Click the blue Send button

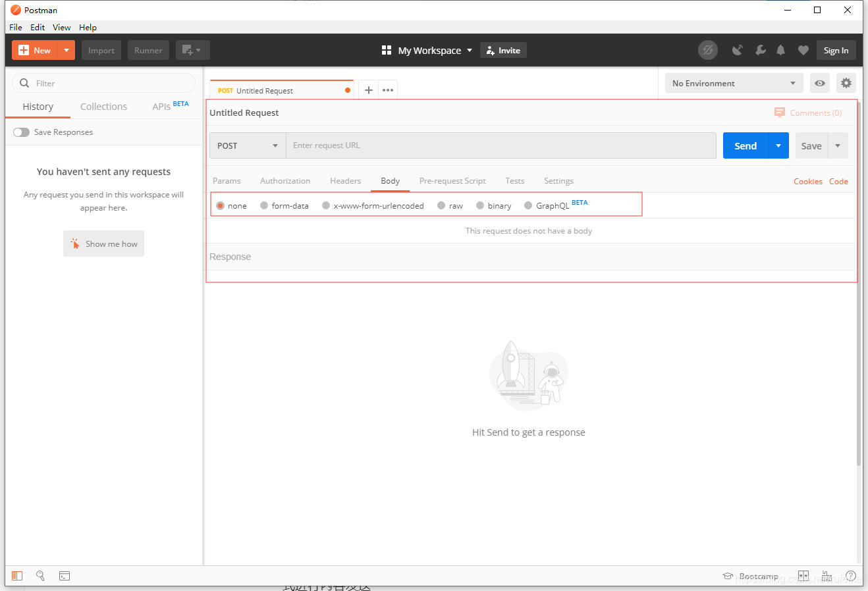coord(746,145)
